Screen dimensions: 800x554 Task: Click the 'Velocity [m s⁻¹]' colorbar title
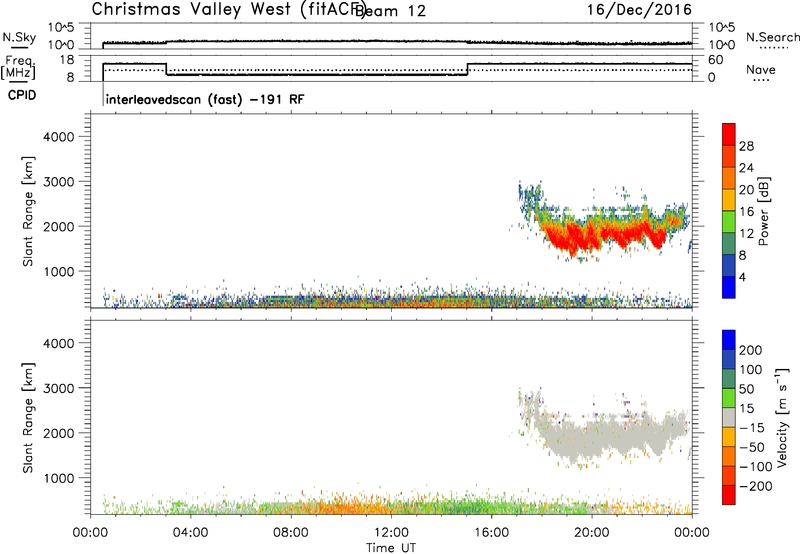coord(782,417)
